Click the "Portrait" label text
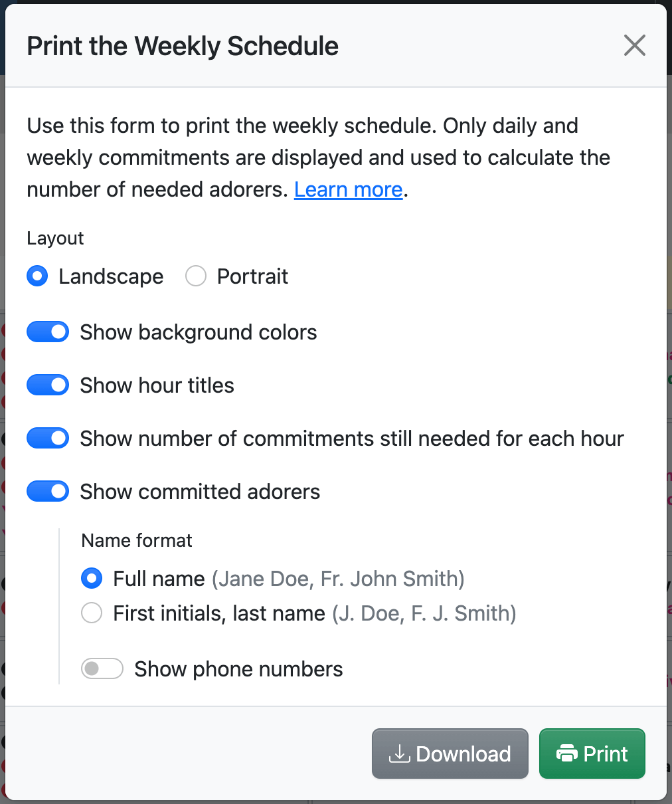This screenshot has width=672, height=804. click(x=252, y=276)
